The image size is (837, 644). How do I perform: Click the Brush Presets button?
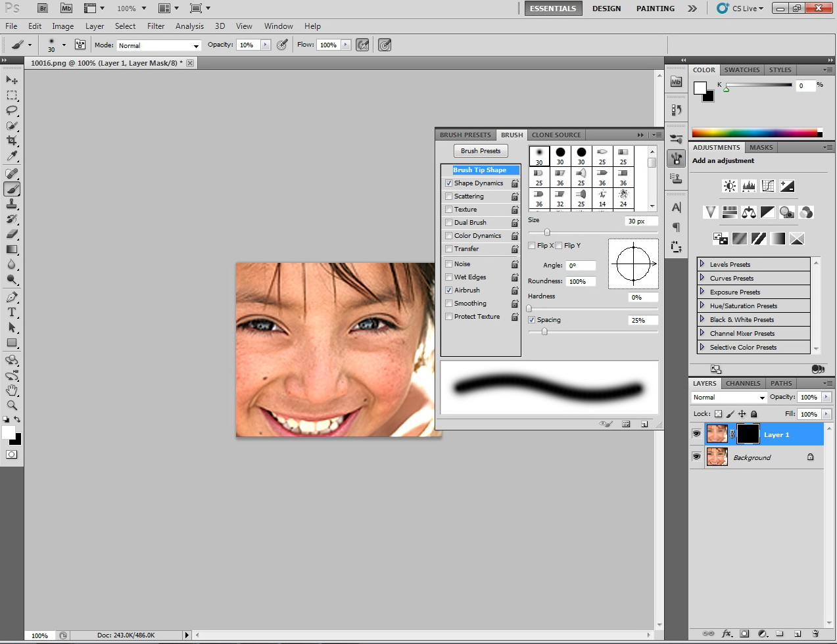point(481,151)
